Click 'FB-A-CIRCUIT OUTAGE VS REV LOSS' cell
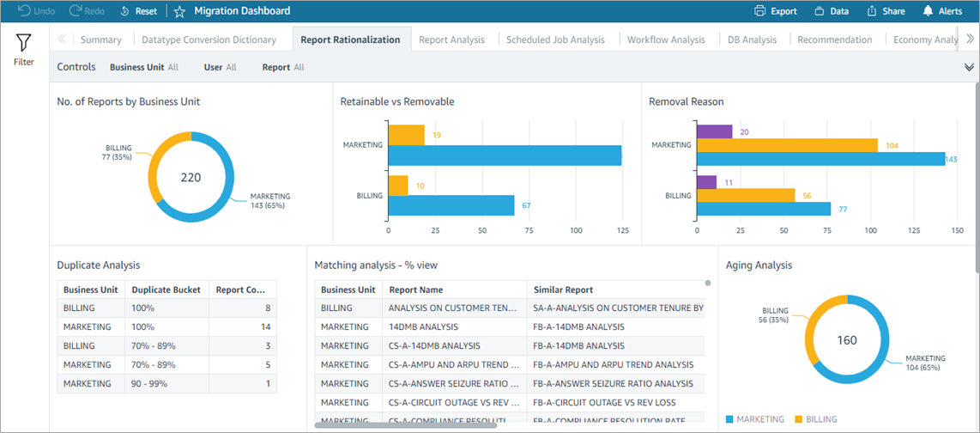 [x=615, y=402]
